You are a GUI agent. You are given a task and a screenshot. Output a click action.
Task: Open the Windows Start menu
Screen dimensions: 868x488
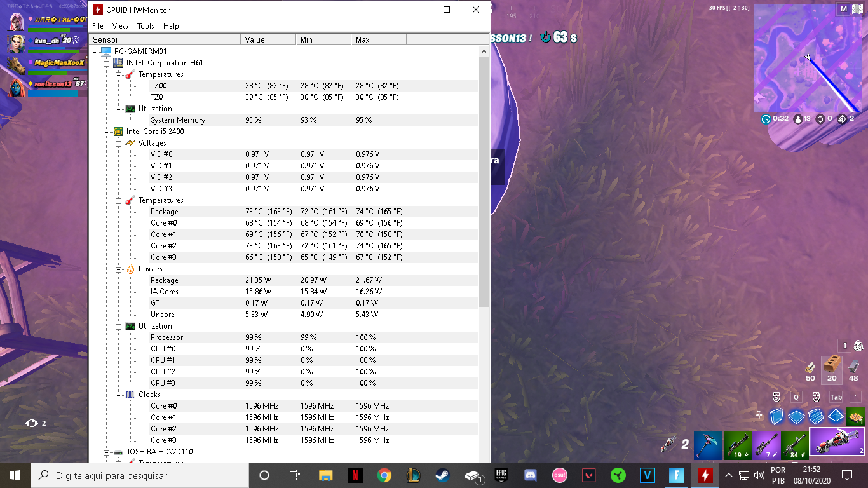tap(15, 475)
